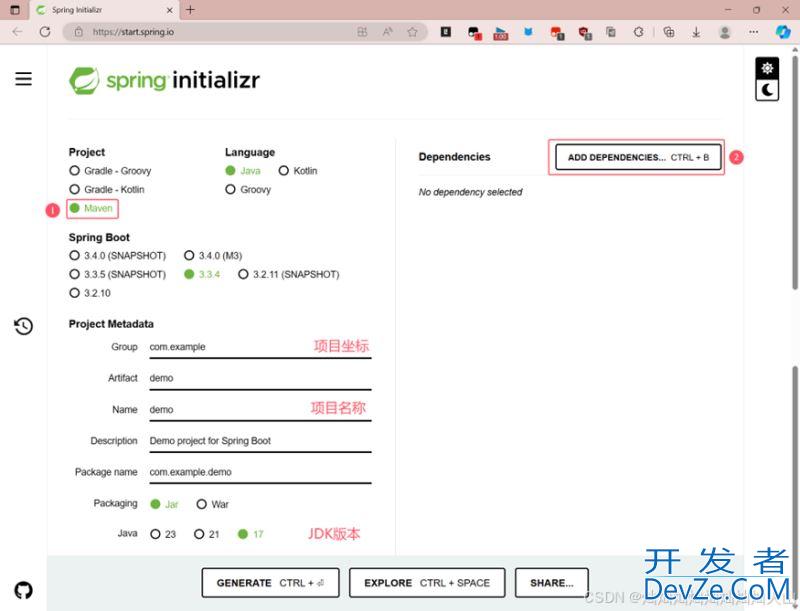Screen dimensions: 800x611
Task: Open the browser settings ellipsis menu
Action: coord(753,32)
